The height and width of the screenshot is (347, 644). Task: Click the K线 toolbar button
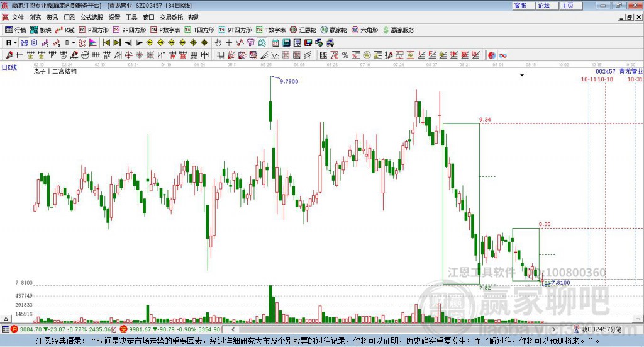pyautogui.click(x=64, y=30)
